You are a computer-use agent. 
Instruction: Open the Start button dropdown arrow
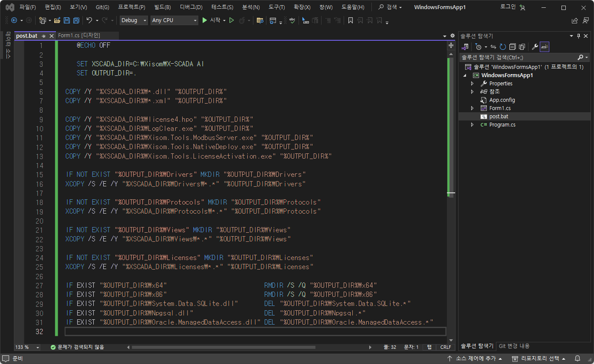[x=224, y=20]
